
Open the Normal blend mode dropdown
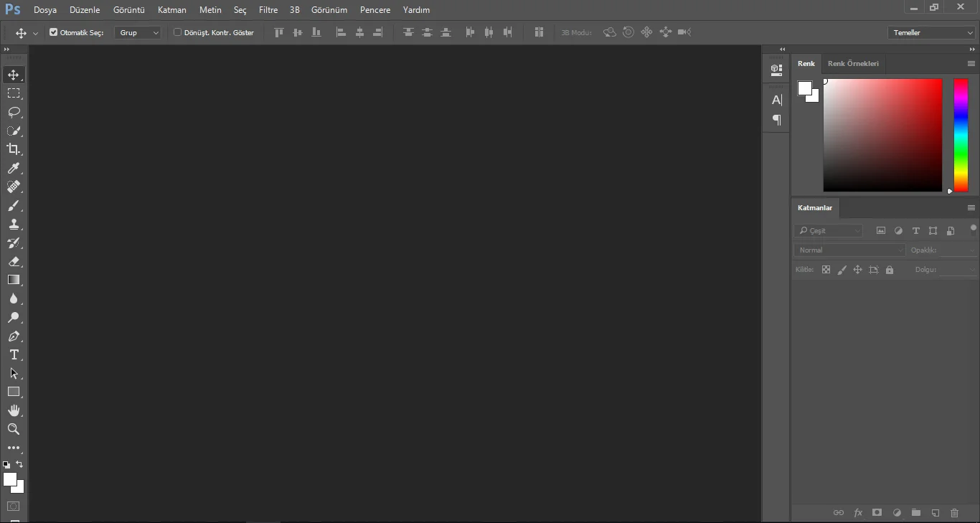pos(850,250)
